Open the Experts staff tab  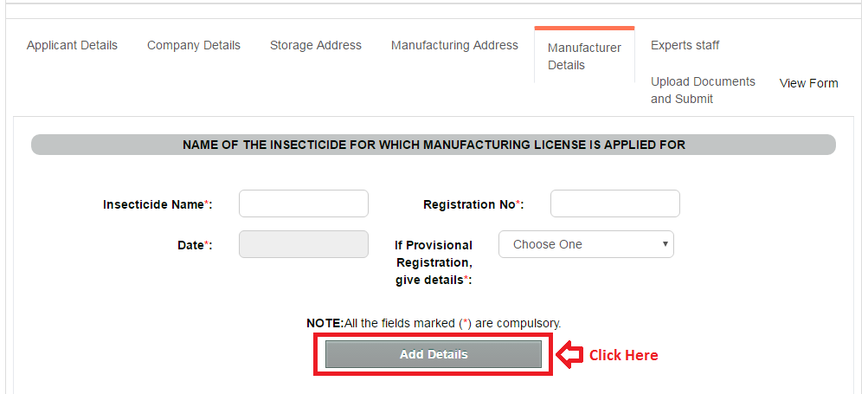(x=685, y=45)
